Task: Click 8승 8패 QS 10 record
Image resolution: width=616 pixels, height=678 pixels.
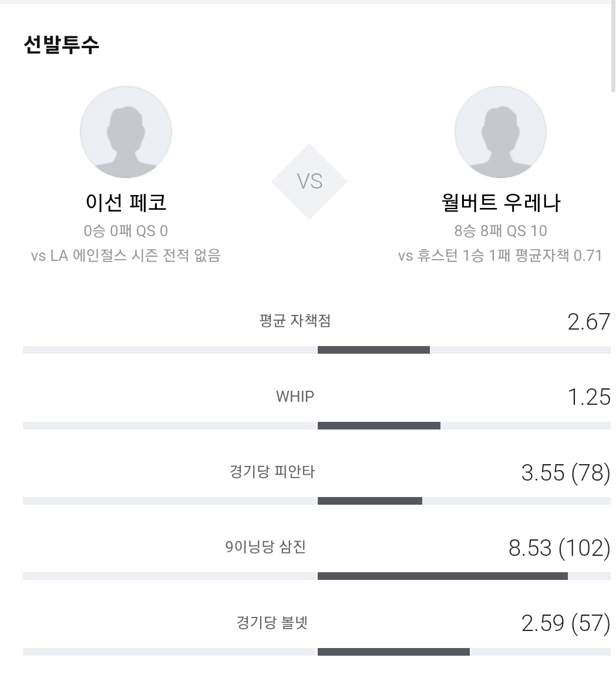Action: pos(500,231)
